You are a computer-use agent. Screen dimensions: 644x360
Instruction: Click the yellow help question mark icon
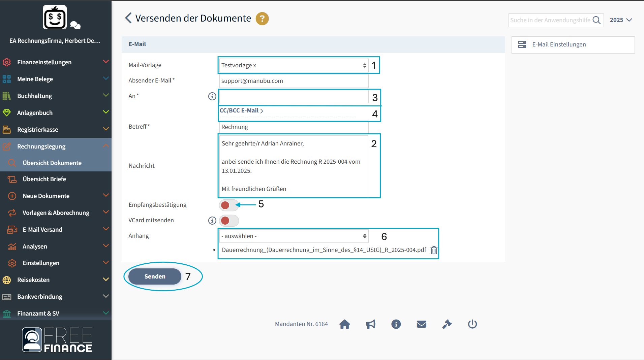[262, 19]
